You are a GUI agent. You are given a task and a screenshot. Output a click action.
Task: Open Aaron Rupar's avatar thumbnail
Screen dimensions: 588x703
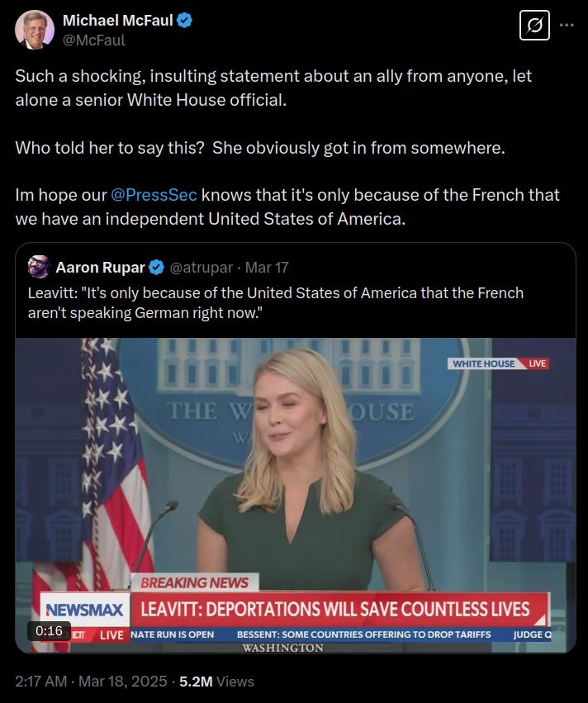pyautogui.click(x=39, y=267)
